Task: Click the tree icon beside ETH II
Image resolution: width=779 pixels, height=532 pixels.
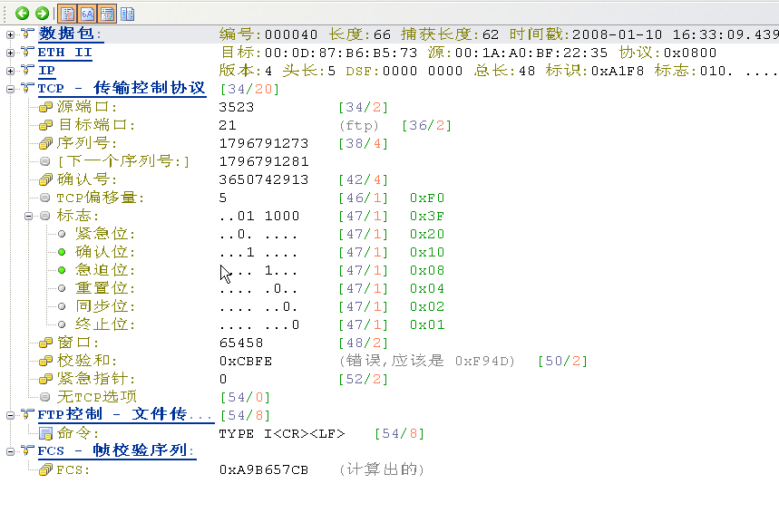Action: (27, 52)
